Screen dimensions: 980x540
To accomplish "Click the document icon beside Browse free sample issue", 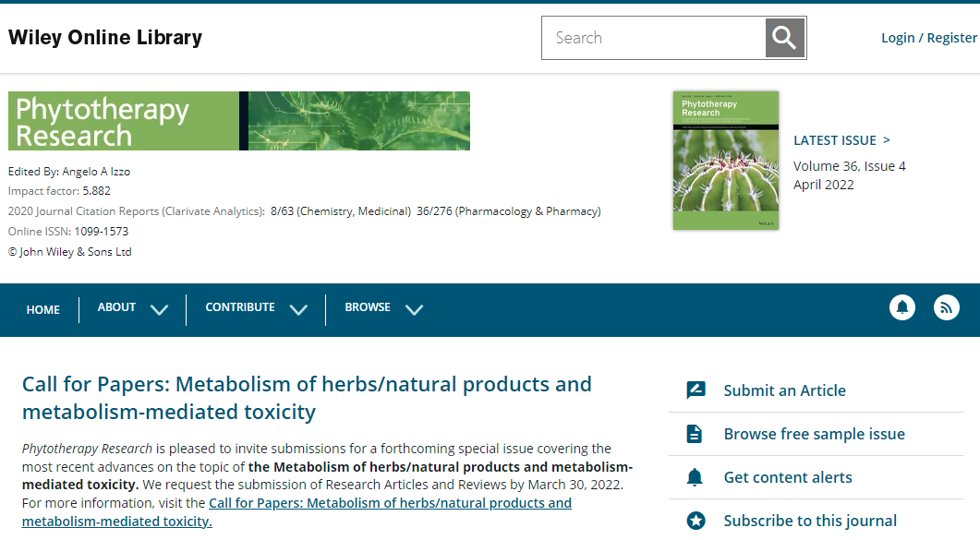I will [696, 434].
